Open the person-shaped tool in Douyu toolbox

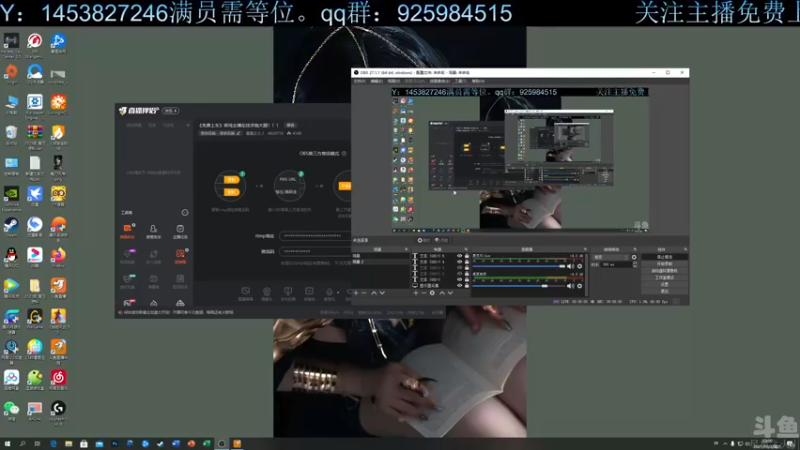(153, 230)
